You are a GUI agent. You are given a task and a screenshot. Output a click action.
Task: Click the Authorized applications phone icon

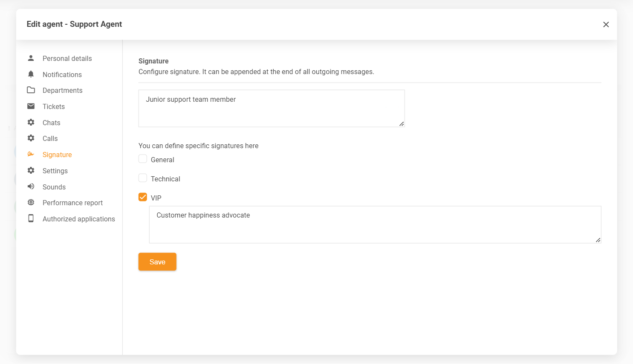pos(31,218)
